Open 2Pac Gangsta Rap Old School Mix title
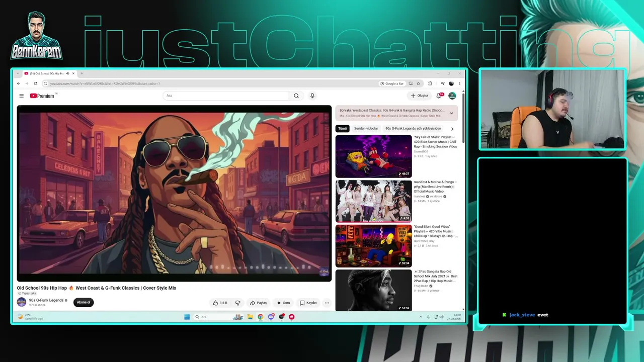 click(x=435, y=276)
